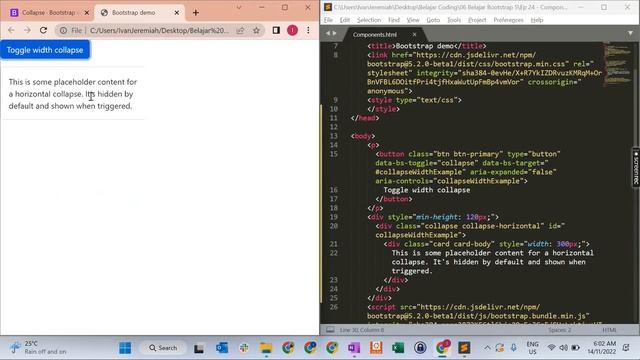Viewport: 640px width, 360px height.
Task: Click the Sublime minimap
Action: [618, 65]
